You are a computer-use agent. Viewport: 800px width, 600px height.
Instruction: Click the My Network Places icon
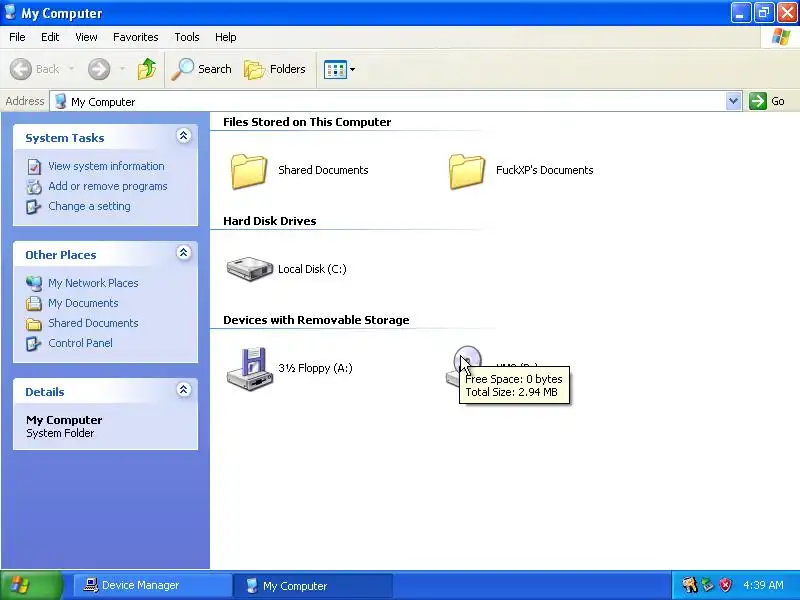(34, 283)
